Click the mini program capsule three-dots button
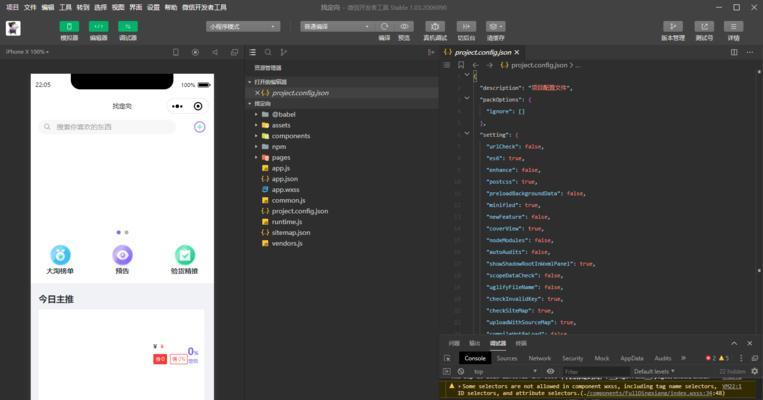Screen dimensions: 763x400 point(177,106)
